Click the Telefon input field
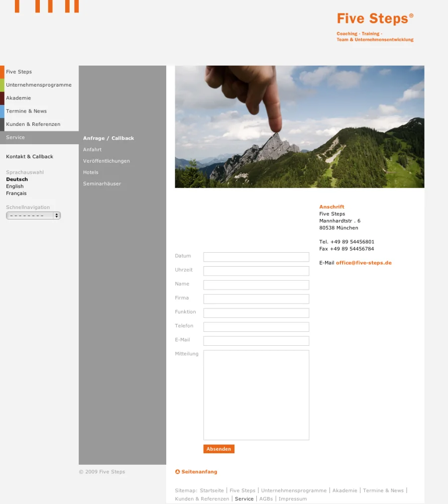Screen dimensions: 448x504 click(x=256, y=327)
